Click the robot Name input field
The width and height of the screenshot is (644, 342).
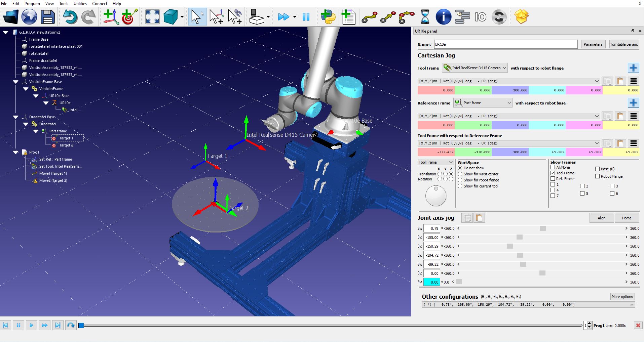click(x=505, y=44)
